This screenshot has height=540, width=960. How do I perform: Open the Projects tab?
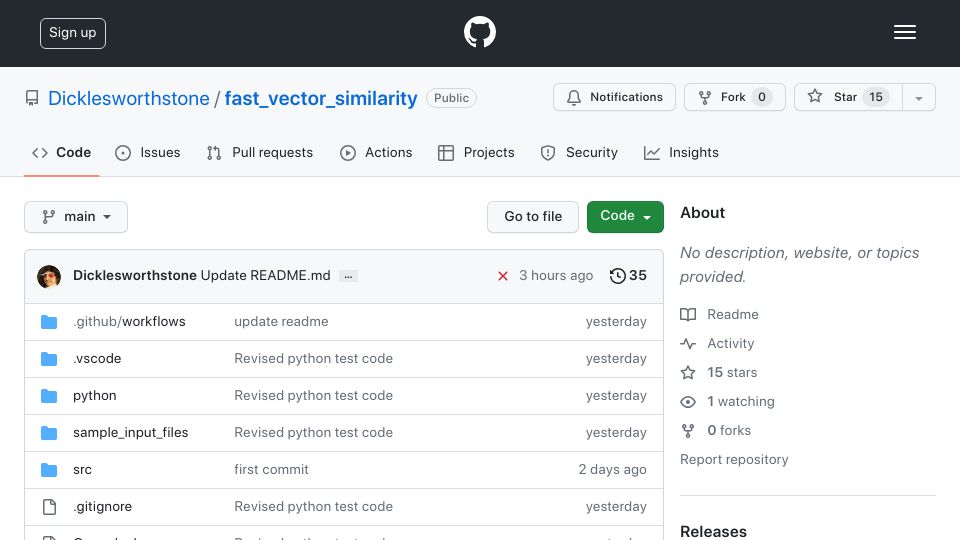tap(476, 152)
